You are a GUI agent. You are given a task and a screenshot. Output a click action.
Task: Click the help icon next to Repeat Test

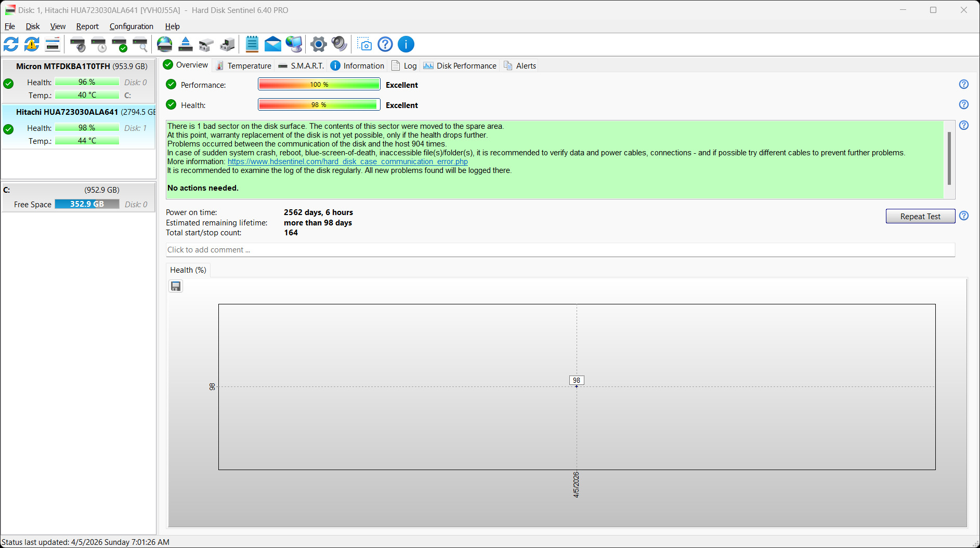click(x=964, y=216)
